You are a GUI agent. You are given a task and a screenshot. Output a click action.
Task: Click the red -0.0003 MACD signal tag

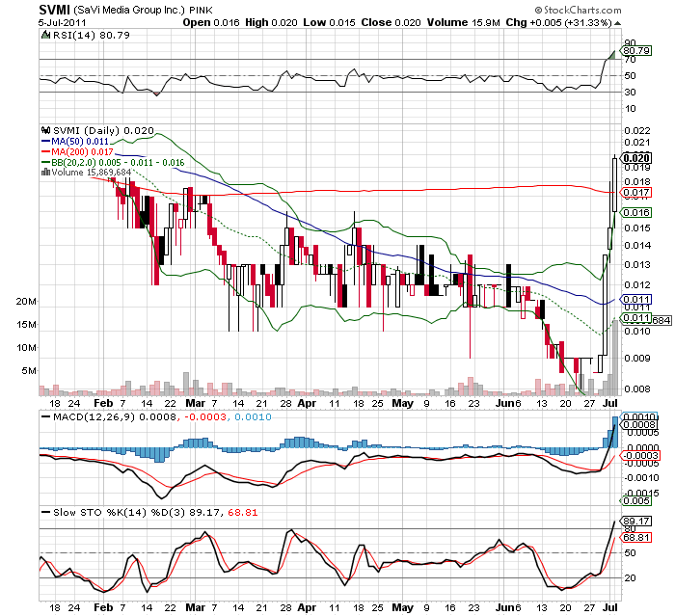[640, 455]
